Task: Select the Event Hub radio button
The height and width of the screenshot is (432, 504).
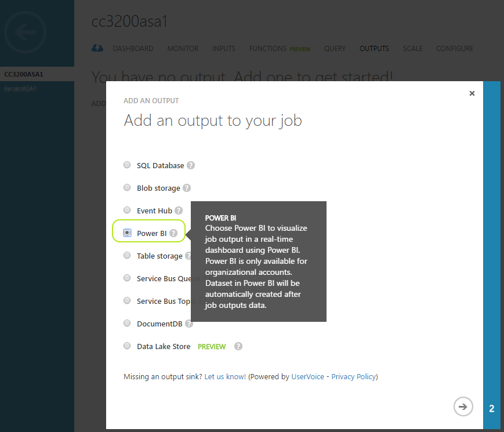Action: point(127,210)
